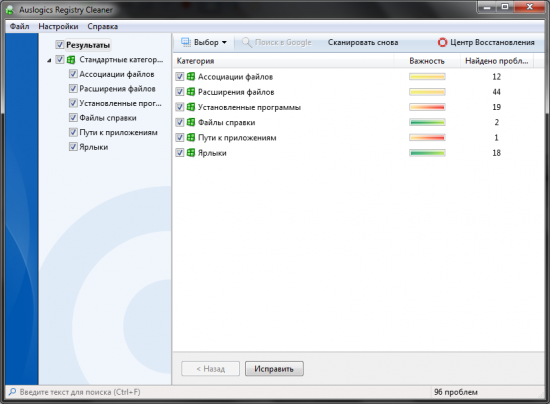Uncheck Файлы справки in the left tree
The height and width of the screenshot is (404, 550).
pyautogui.click(x=73, y=118)
